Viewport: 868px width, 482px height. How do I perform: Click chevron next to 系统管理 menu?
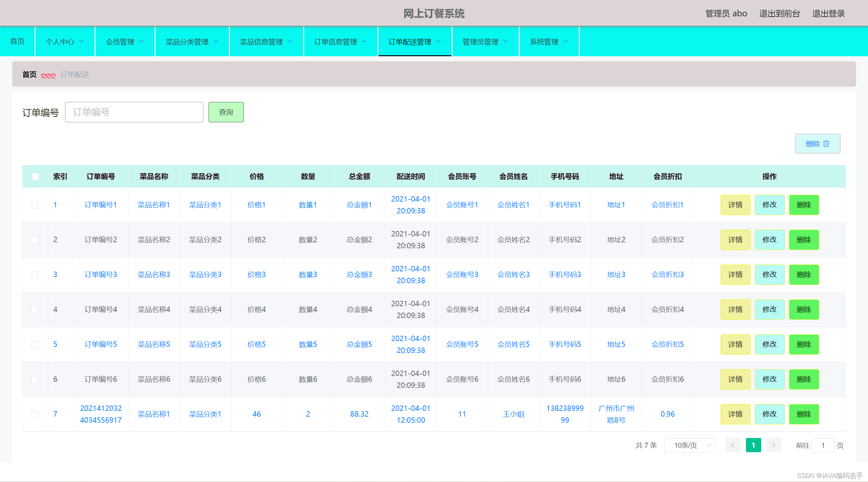[566, 41]
